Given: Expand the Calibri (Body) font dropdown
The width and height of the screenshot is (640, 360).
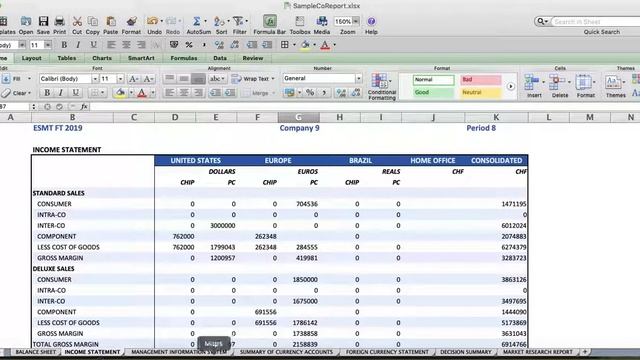Looking at the screenshot, I should coord(95,79).
